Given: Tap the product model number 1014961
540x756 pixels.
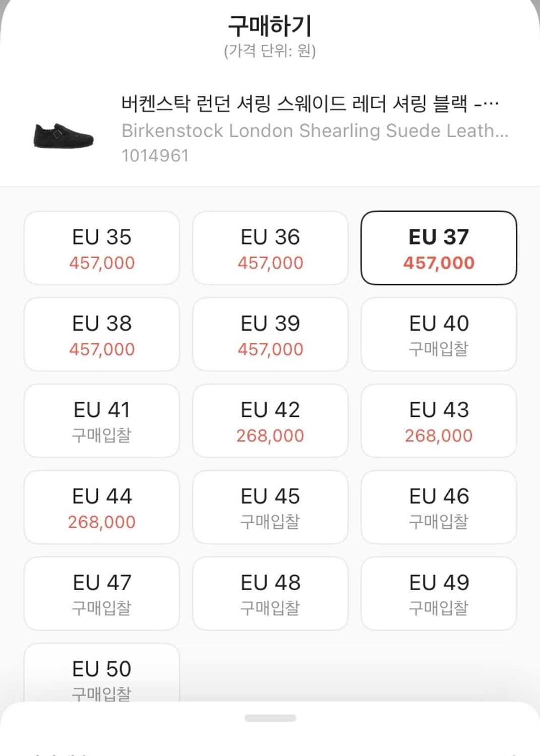Looking at the screenshot, I should [x=155, y=156].
